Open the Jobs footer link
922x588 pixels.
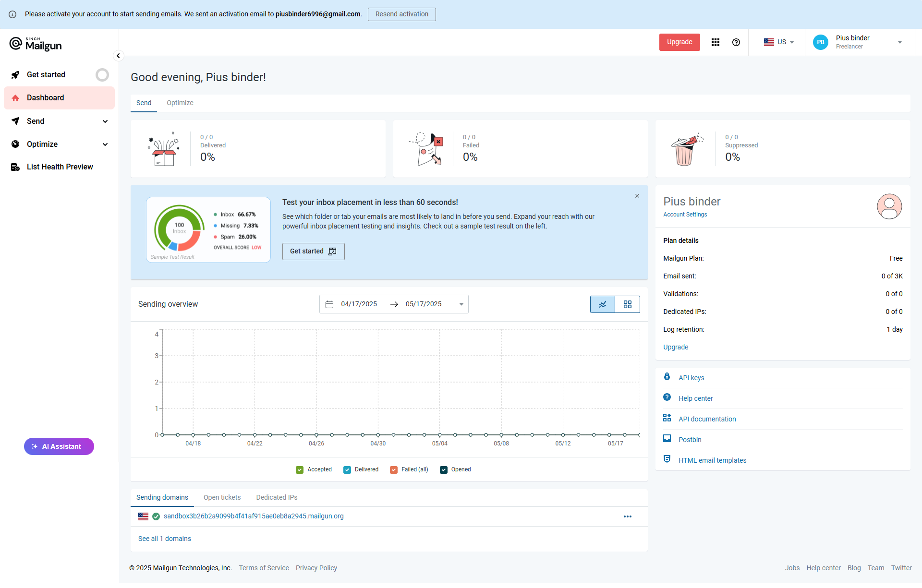[x=792, y=568]
